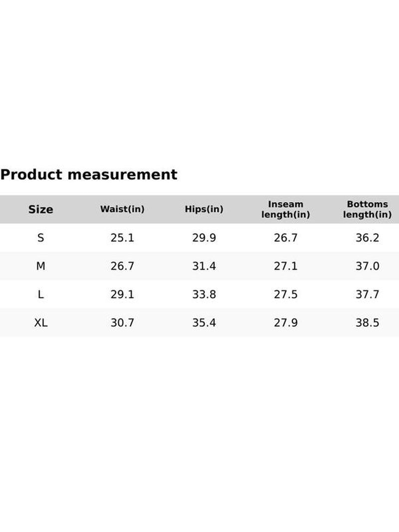
Task: Click hips value 31.4 for size M
Action: pyautogui.click(x=204, y=266)
